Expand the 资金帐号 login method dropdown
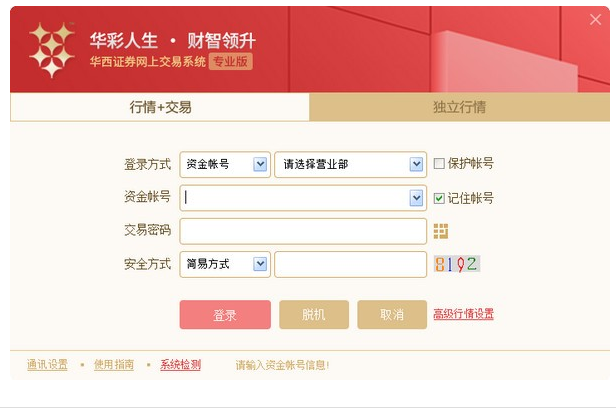Screen dimensions: 616x411 tap(260, 164)
